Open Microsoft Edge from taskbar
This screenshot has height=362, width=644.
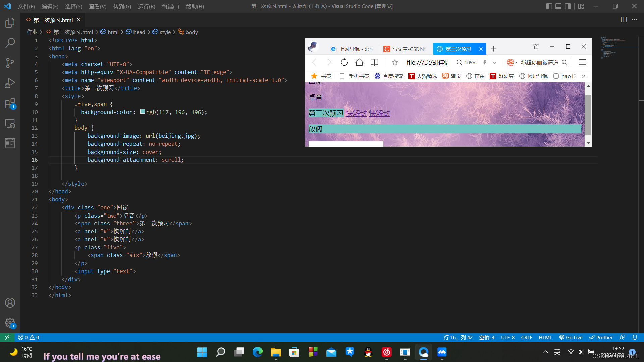(x=257, y=352)
